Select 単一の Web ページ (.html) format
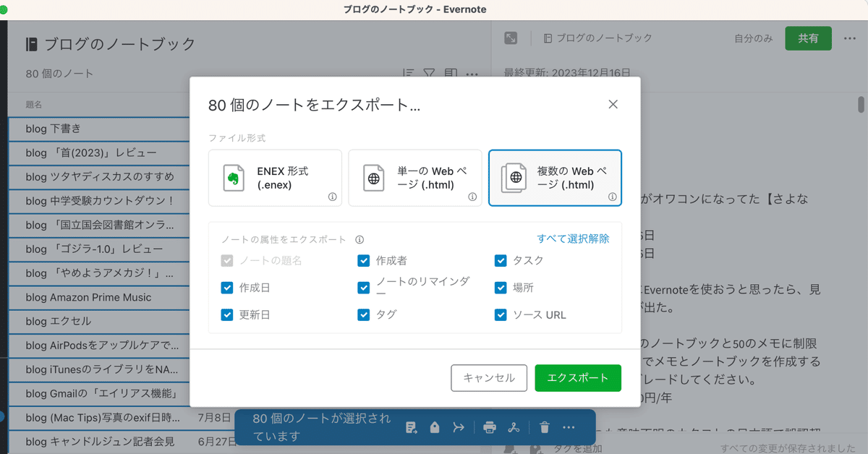The height and width of the screenshot is (454, 868). tap(415, 178)
